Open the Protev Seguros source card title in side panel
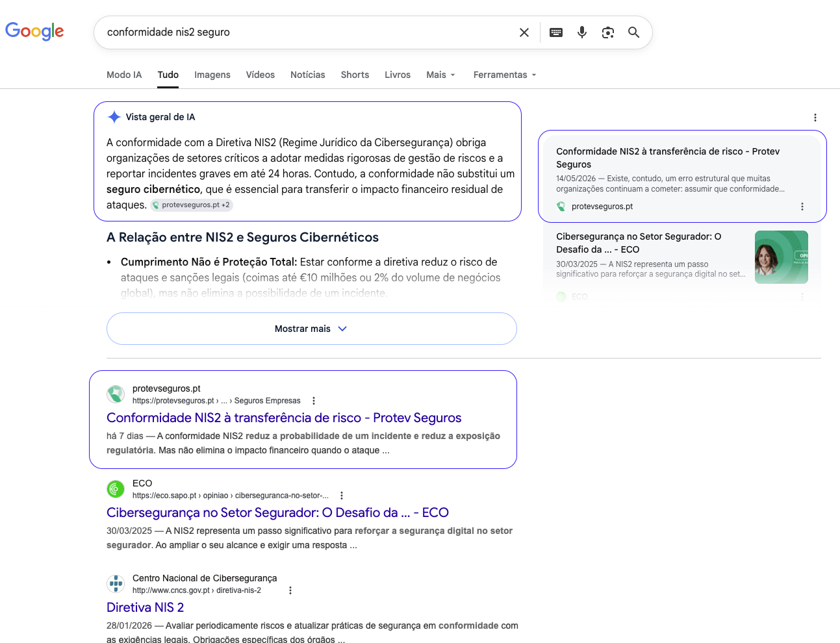 point(668,158)
